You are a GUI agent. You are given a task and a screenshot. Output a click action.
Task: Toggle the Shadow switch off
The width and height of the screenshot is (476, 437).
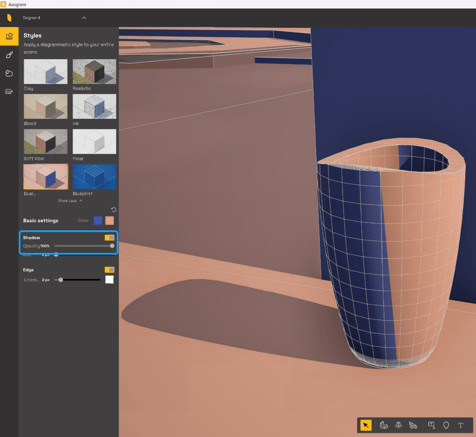(109, 238)
